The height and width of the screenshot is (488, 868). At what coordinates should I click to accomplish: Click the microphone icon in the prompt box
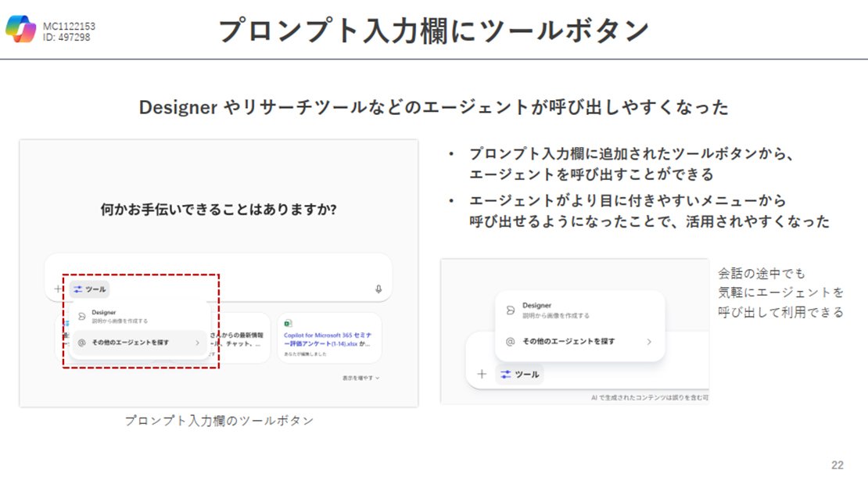click(x=378, y=289)
